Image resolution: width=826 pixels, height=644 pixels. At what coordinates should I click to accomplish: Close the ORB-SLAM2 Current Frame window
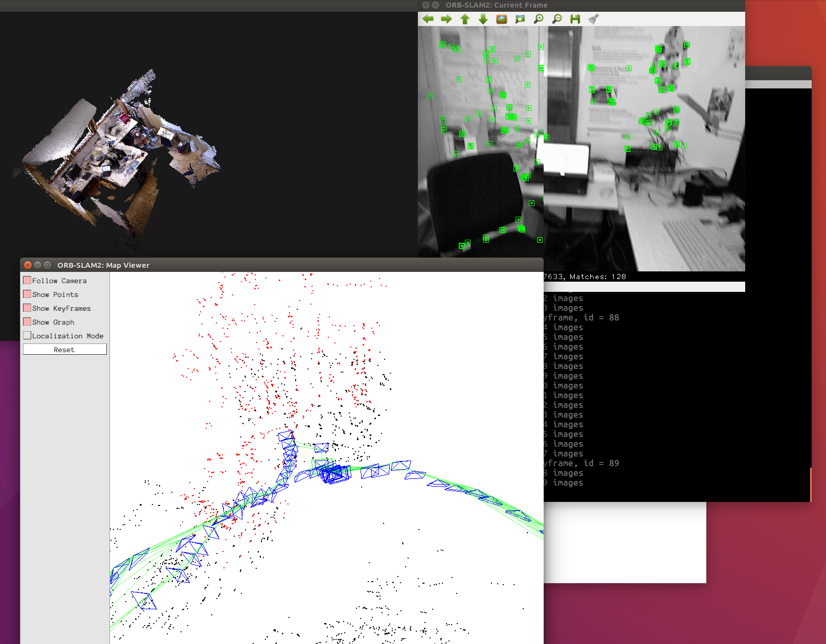point(426,5)
